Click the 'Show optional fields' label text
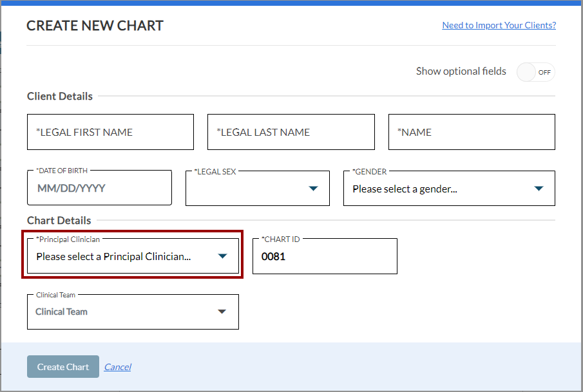Image resolution: width=583 pixels, height=392 pixels. point(461,71)
